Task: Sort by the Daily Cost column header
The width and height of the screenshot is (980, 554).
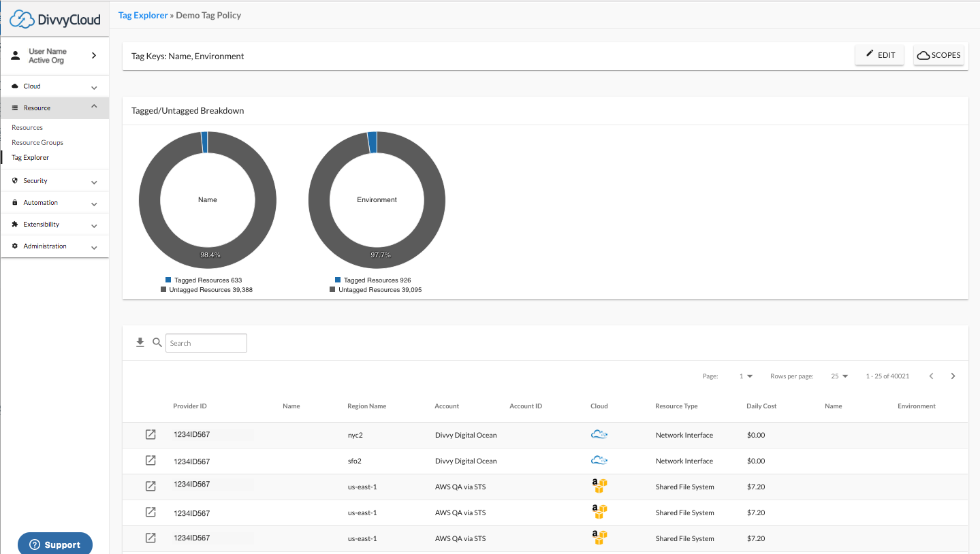Action: [x=761, y=406]
